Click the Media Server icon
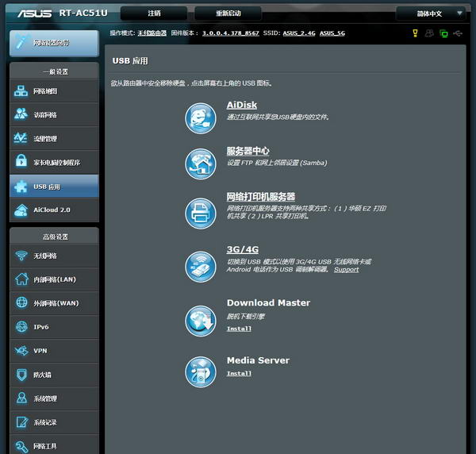The height and width of the screenshot is (454, 476). [x=201, y=372]
